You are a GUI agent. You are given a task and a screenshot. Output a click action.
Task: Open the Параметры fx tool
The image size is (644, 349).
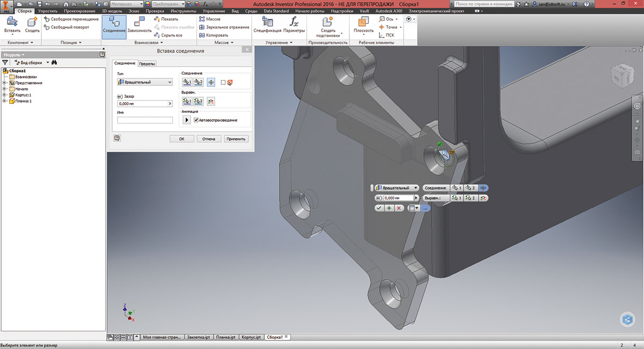(294, 25)
